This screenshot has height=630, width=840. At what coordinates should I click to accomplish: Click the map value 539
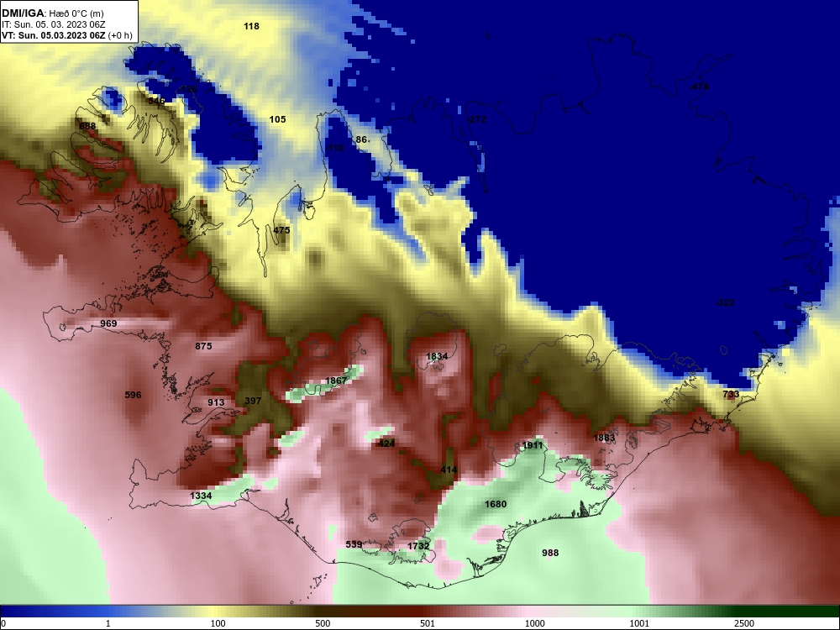[x=354, y=544]
